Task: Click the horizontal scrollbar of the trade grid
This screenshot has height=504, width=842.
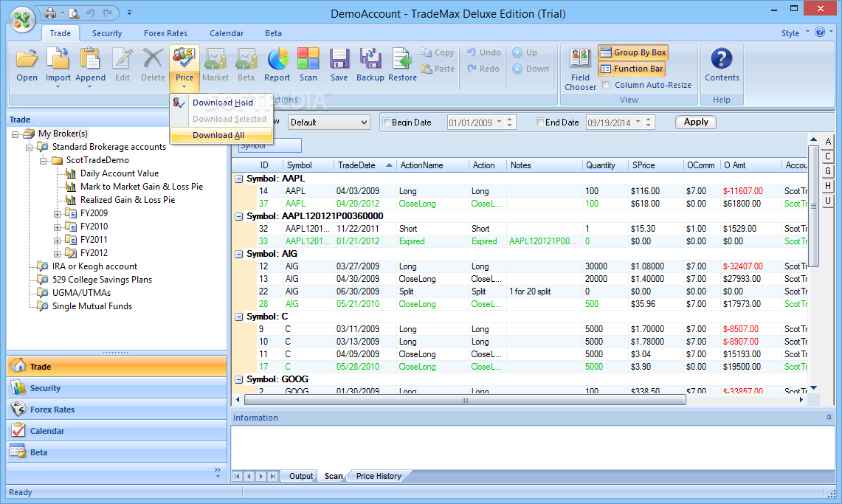Action: pyautogui.click(x=465, y=400)
